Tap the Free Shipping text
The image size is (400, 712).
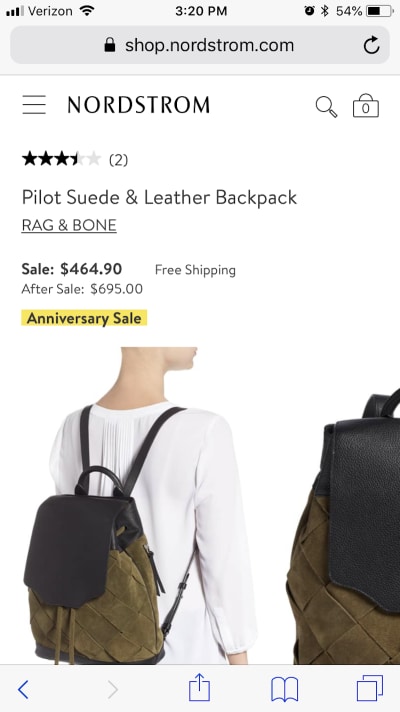[x=195, y=270]
